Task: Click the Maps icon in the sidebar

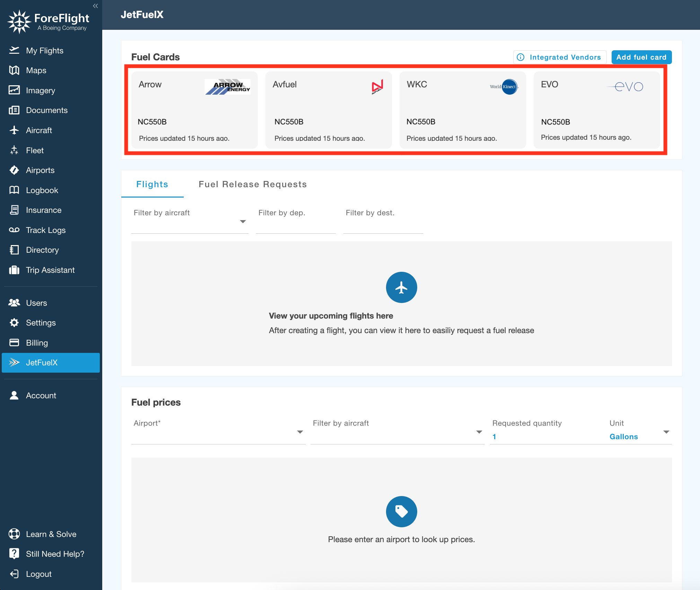Action: click(14, 70)
